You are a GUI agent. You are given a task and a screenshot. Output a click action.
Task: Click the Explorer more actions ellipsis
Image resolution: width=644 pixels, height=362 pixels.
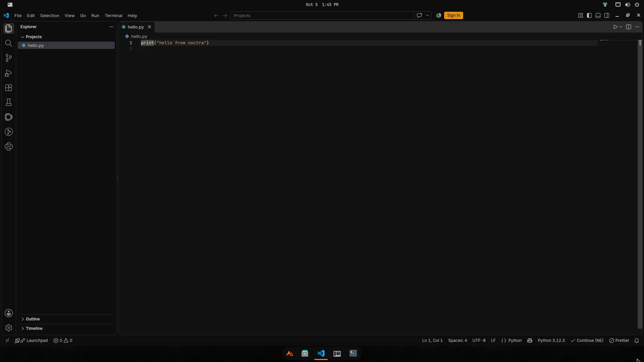tap(111, 27)
